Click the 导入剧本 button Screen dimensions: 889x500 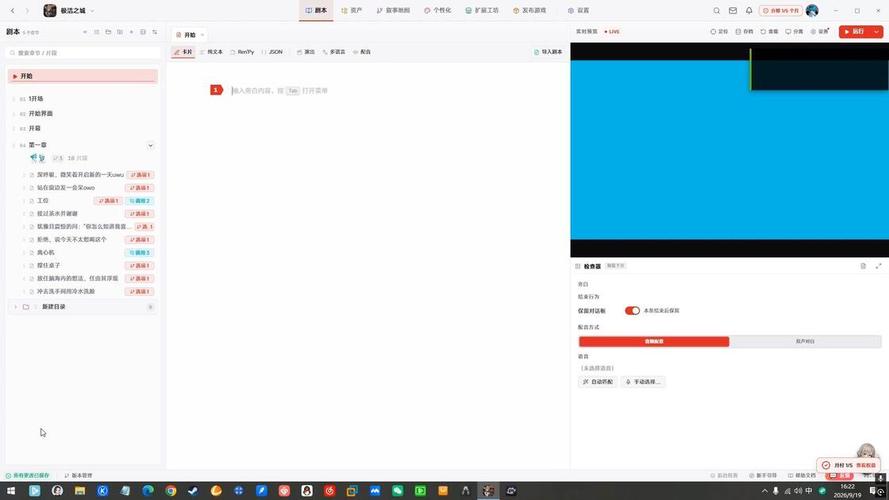pos(548,52)
